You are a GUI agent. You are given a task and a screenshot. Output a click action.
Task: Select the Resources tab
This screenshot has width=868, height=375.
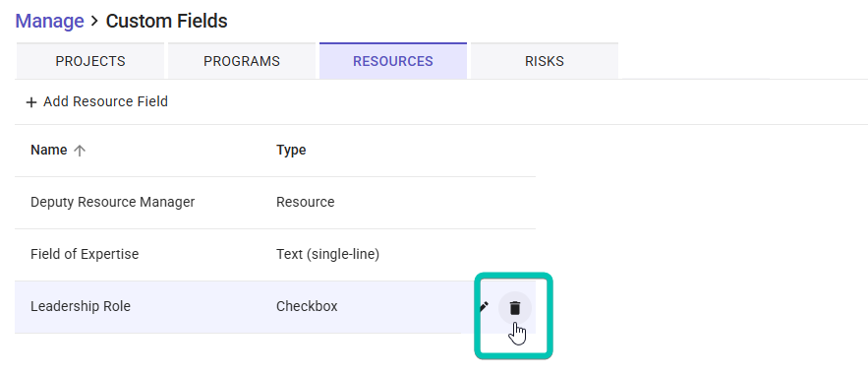pyautogui.click(x=393, y=61)
